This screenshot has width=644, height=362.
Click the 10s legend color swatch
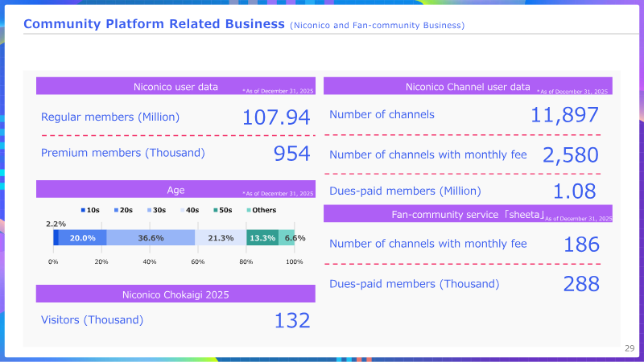point(83,210)
